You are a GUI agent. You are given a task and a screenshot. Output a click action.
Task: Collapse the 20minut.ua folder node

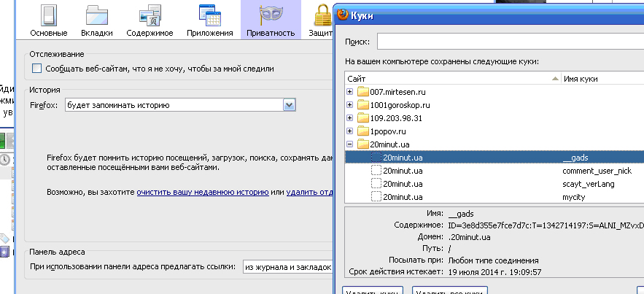(350, 144)
